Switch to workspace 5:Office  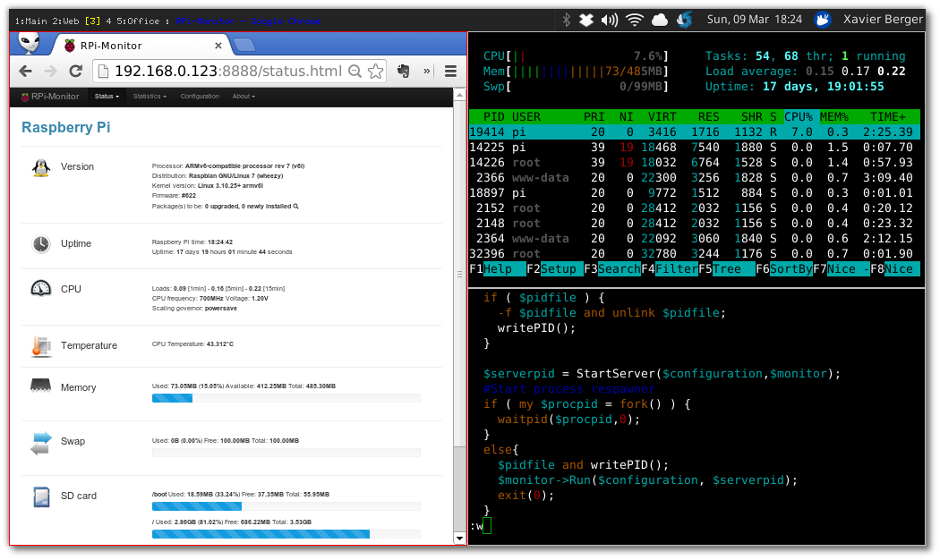[138, 21]
